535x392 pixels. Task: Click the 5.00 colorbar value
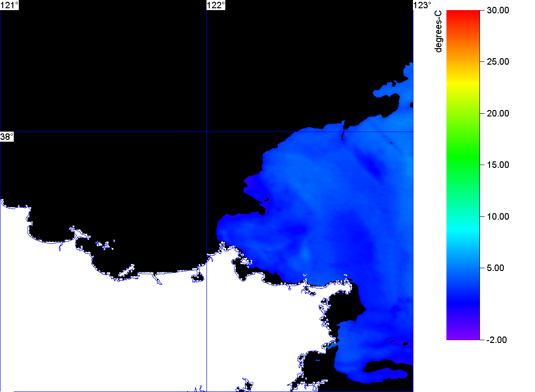click(x=496, y=268)
